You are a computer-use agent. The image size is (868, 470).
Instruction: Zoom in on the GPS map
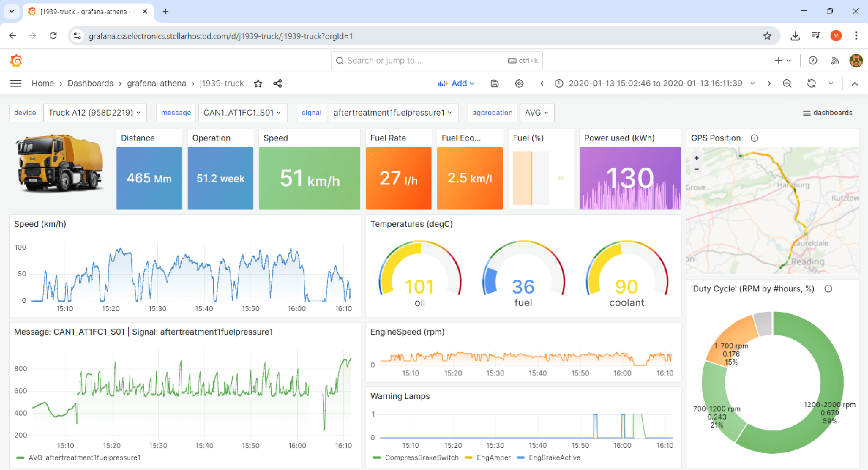pyautogui.click(x=697, y=158)
